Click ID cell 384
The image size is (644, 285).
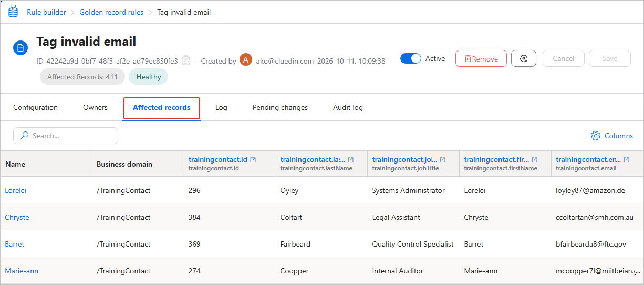pyautogui.click(x=194, y=217)
